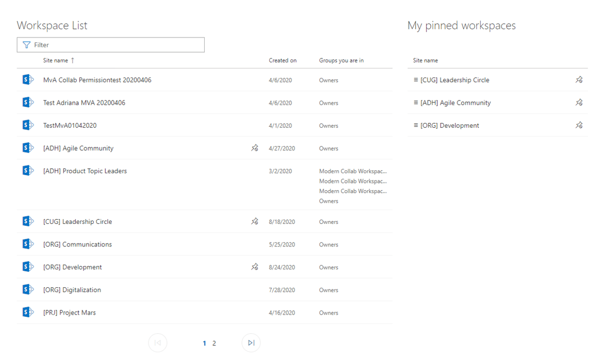This screenshot has width=603, height=364.
Task: Click the SharePoint icon beside Test Adriana MVA 20200406
Action: tap(28, 102)
